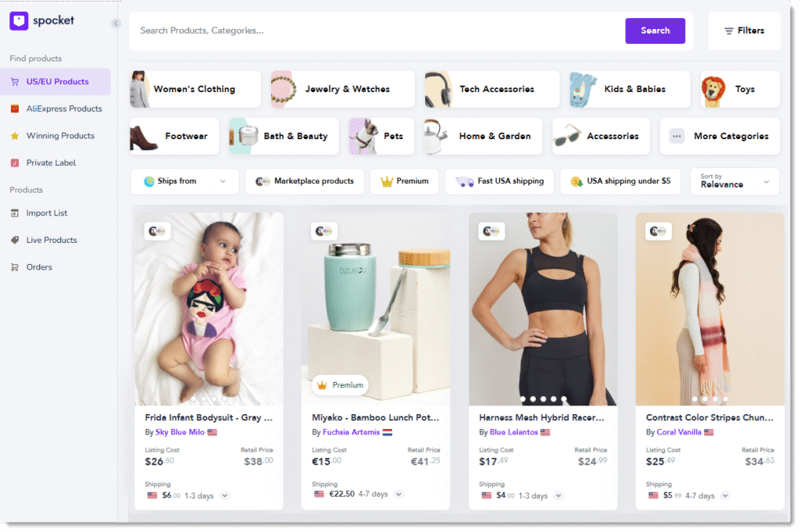Open the Ships from dropdown
The height and width of the screenshot is (532, 800).
(x=184, y=181)
